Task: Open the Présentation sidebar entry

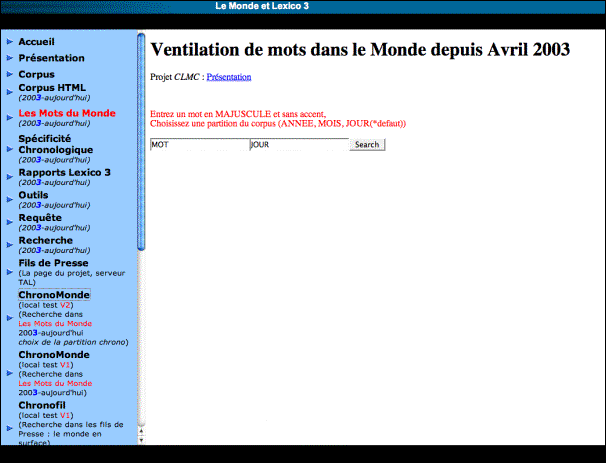Action: tap(51, 58)
